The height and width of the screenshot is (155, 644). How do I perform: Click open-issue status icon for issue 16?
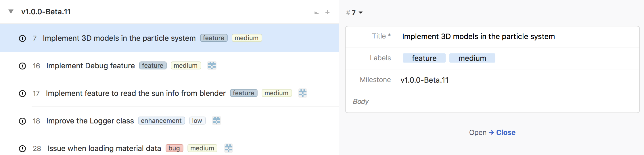point(22,66)
